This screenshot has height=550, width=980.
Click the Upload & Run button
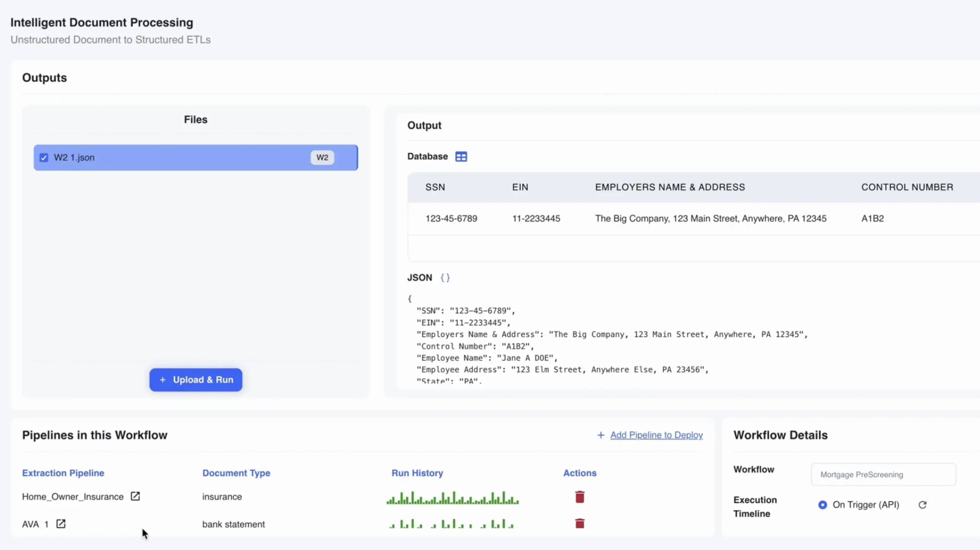click(195, 380)
